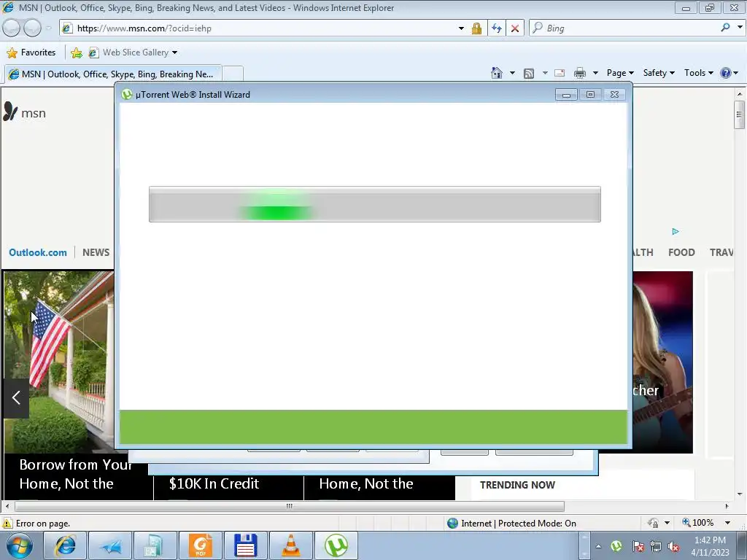
Task: Minimize the µTorrent Install Wizard
Action: click(566, 95)
